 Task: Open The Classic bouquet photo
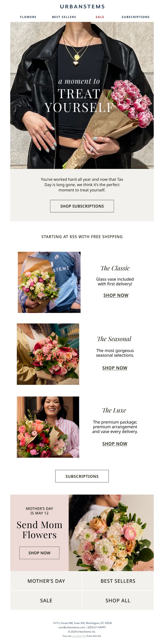click(x=49, y=282)
